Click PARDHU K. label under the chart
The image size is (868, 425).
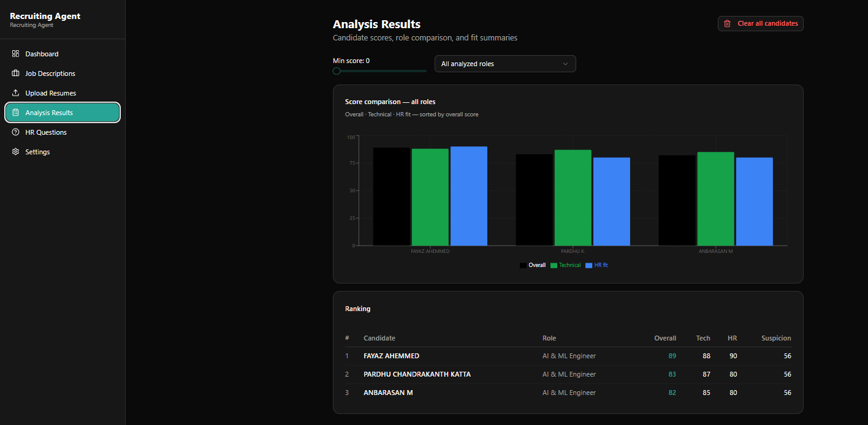(573, 251)
